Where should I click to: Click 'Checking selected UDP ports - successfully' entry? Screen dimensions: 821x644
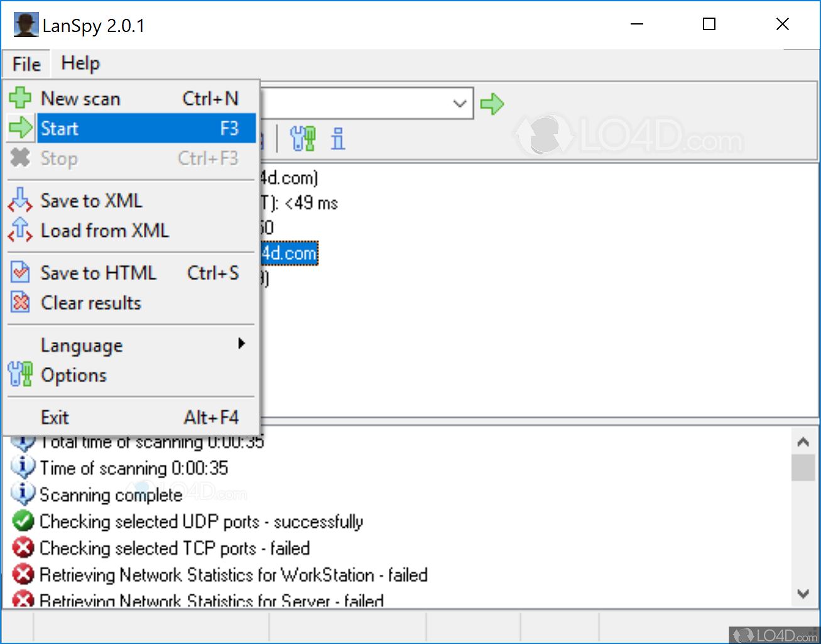(201, 521)
